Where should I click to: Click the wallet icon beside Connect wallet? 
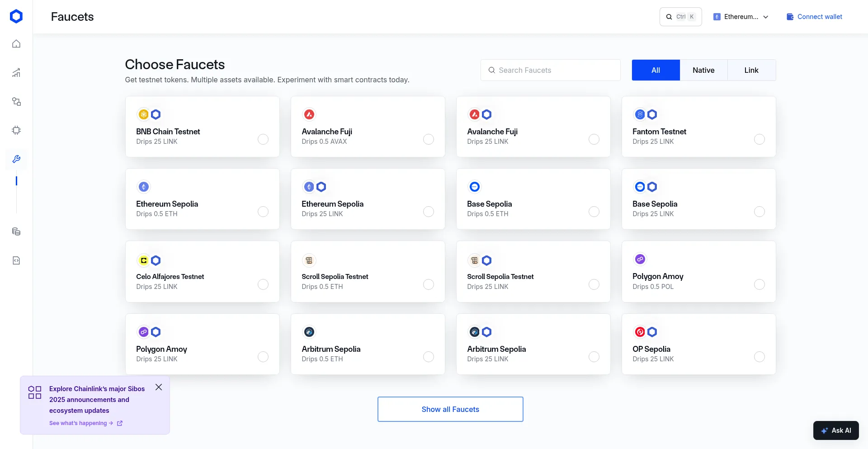coord(790,17)
